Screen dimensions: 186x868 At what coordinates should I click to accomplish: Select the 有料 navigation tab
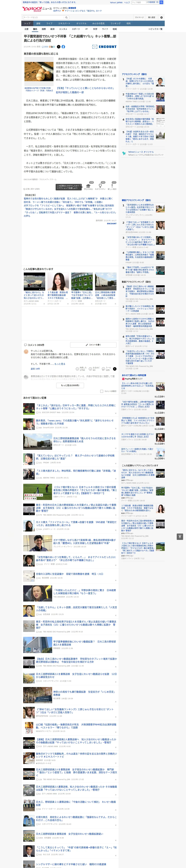[x=128, y=24]
